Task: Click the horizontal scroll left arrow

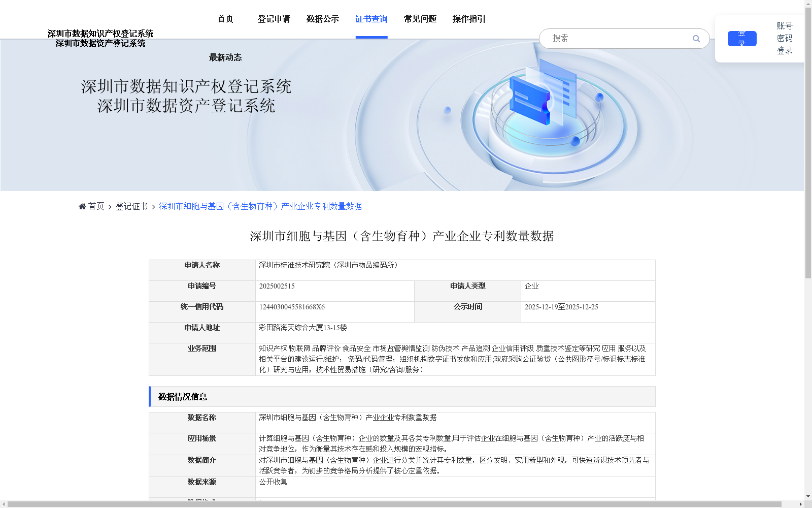Action: (x=4, y=504)
